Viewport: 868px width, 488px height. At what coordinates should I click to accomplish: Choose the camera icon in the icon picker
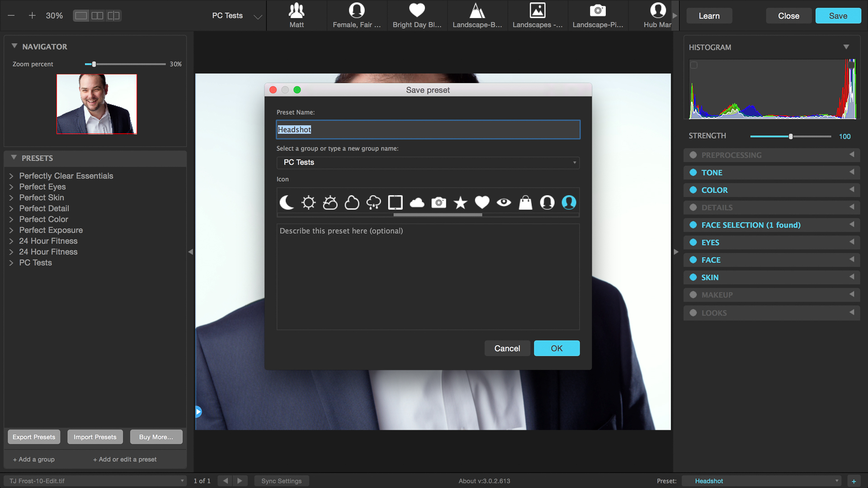coord(439,202)
